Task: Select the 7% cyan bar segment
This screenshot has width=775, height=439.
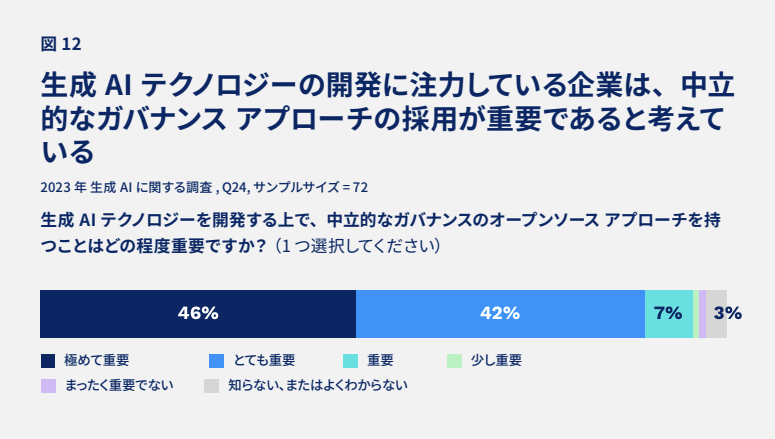Action: pos(669,314)
